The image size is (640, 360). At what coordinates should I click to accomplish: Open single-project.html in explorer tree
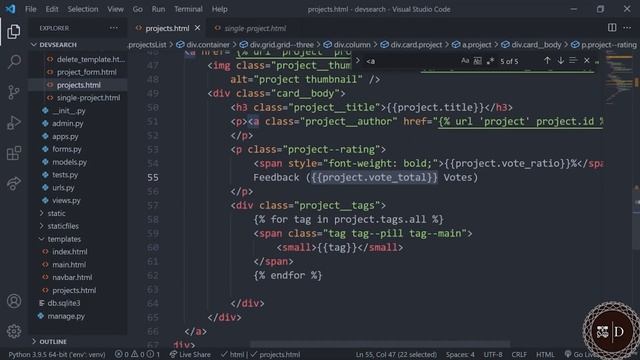pos(89,98)
